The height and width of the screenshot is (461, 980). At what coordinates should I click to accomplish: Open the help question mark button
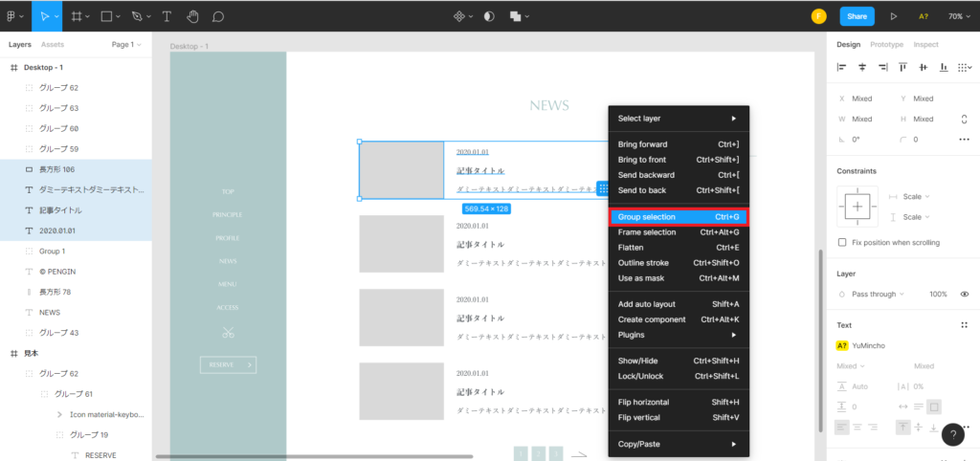pyautogui.click(x=953, y=435)
